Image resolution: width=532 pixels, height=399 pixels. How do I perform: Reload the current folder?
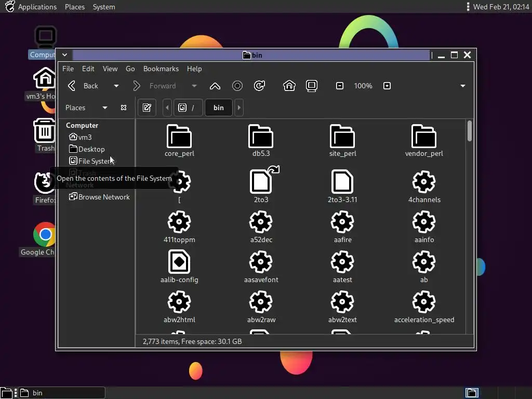pos(260,86)
